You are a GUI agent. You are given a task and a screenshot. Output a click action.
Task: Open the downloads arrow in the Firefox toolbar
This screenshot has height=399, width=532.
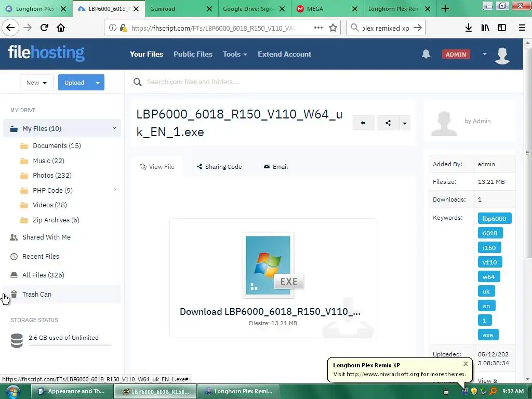coord(469,28)
